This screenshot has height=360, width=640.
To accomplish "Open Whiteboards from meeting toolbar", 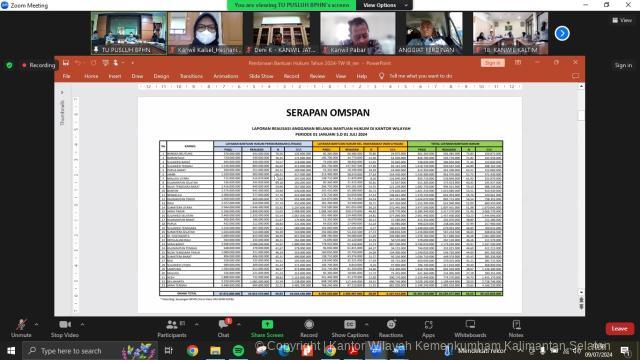I will [x=470, y=328].
